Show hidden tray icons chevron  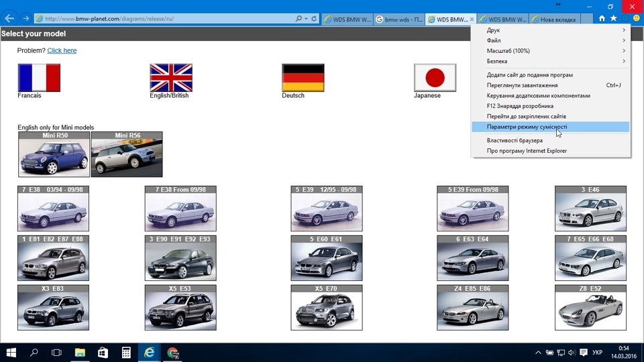pyautogui.click(x=538, y=353)
